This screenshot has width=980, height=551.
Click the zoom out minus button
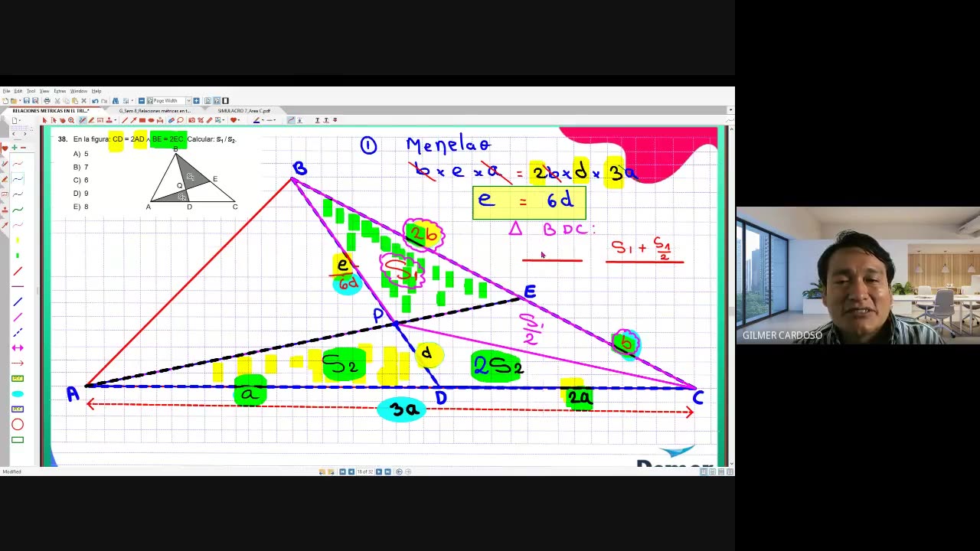click(142, 101)
